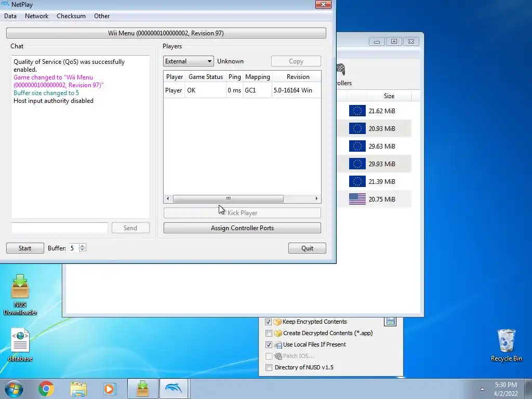
Task: Open the Network menu
Action: tap(37, 16)
